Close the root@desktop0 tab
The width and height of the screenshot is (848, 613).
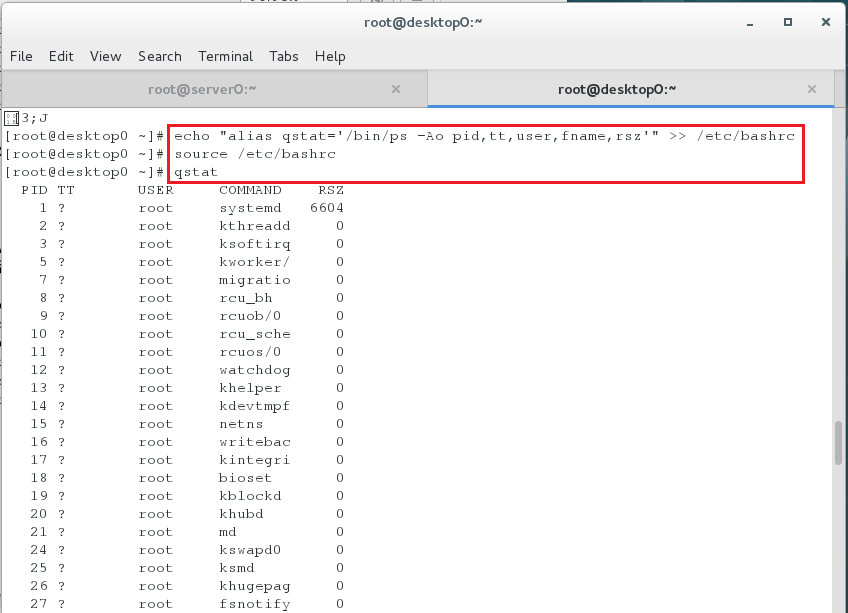click(812, 89)
